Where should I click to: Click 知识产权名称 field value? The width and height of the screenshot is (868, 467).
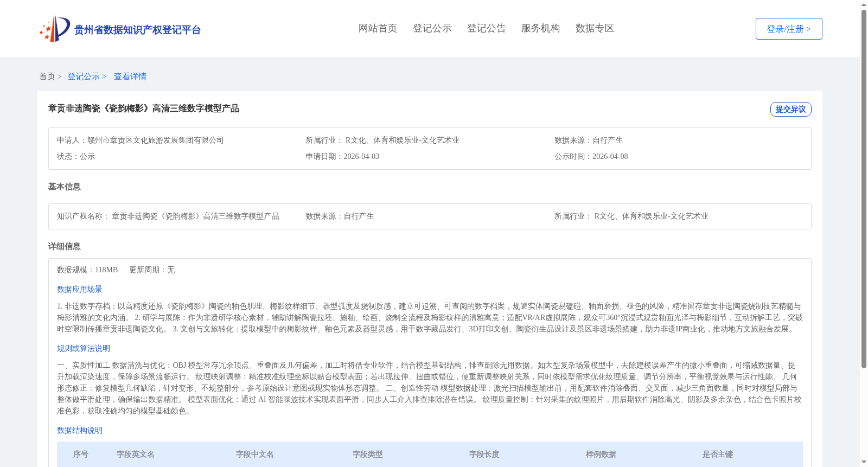(195, 216)
